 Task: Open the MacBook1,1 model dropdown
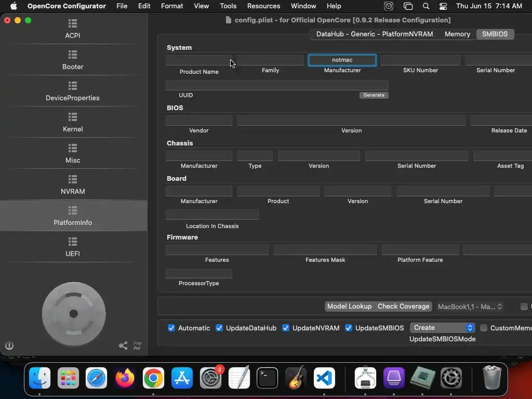[x=470, y=307]
